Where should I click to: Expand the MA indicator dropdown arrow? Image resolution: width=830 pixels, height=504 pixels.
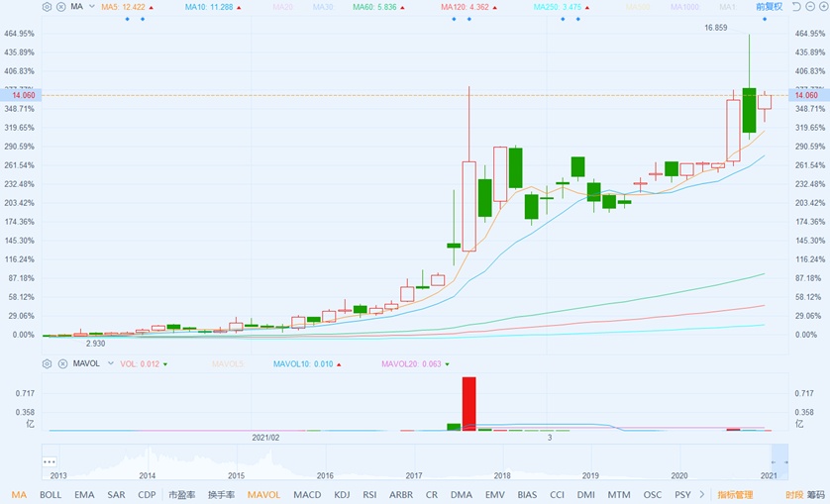91,7
